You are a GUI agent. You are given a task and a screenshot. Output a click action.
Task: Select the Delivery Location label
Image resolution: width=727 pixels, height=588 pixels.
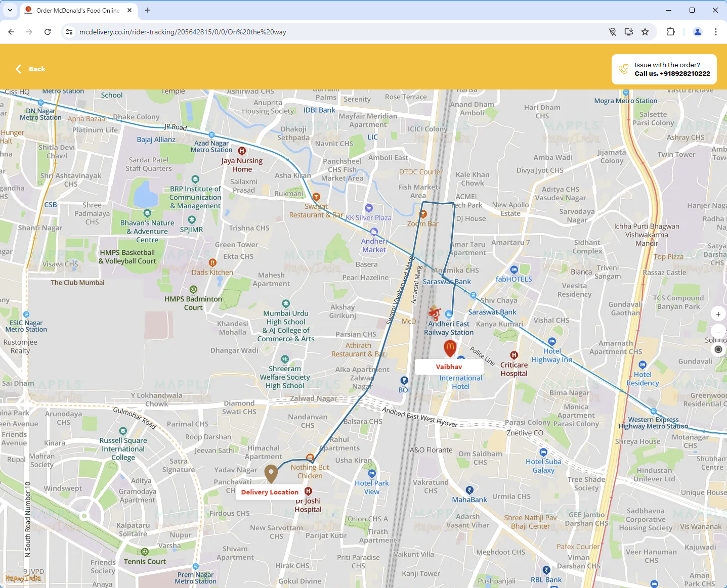click(270, 492)
